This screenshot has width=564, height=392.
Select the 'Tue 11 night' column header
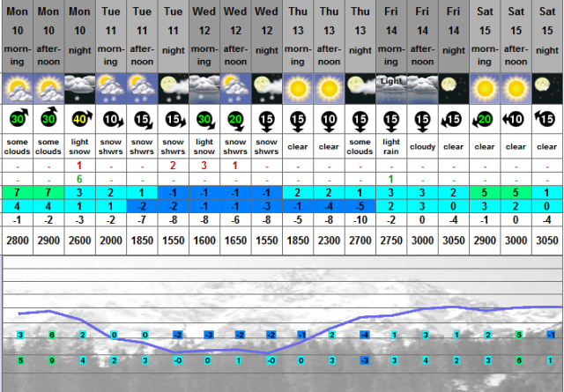pos(174,36)
